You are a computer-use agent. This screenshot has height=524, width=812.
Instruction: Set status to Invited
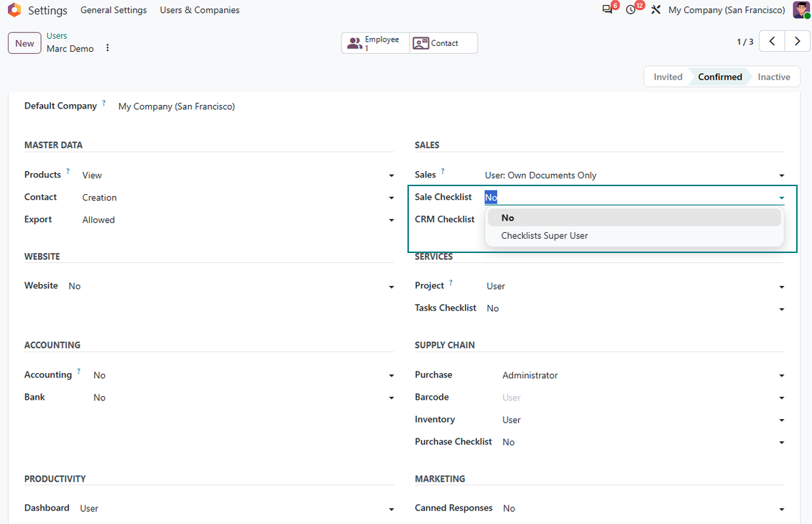pyautogui.click(x=668, y=77)
